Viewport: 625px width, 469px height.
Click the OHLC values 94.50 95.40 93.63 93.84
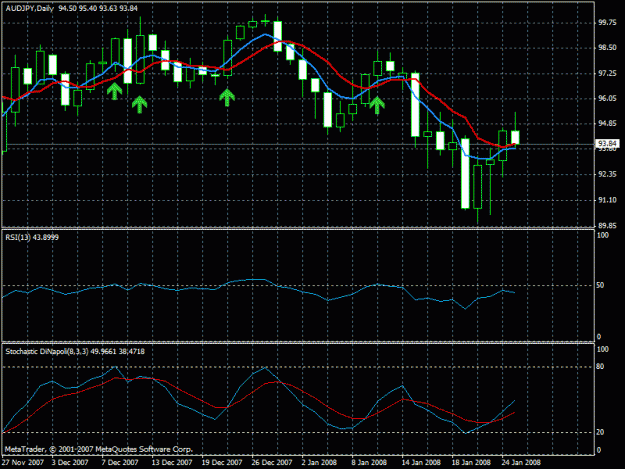click(98, 8)
